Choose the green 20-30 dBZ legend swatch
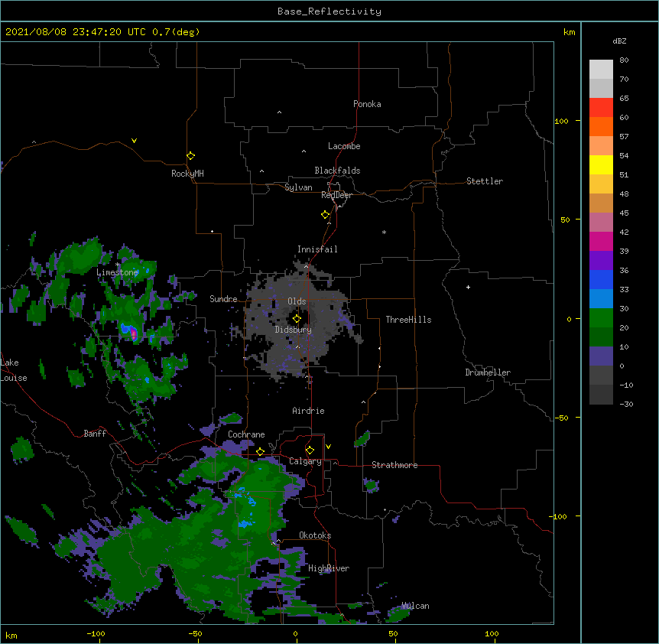This screenshot has width=659, height=644. (601, 318)
